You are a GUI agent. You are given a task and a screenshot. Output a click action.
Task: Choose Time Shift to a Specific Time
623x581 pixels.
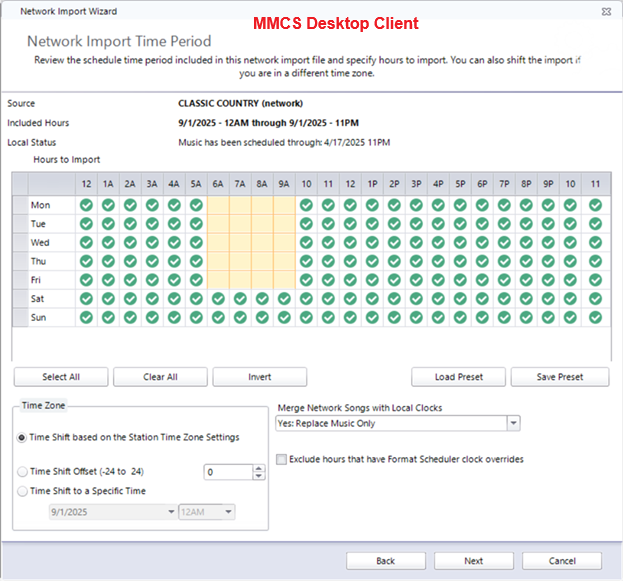coord(22,490)
